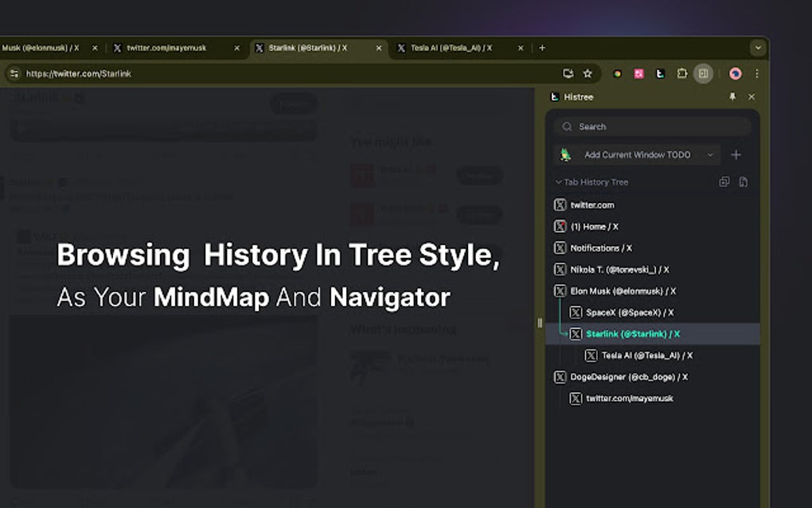Screen dimensions: 812x508
Task: Open the Histree extension icon in the toolbar
Action: tap(661, 74)
